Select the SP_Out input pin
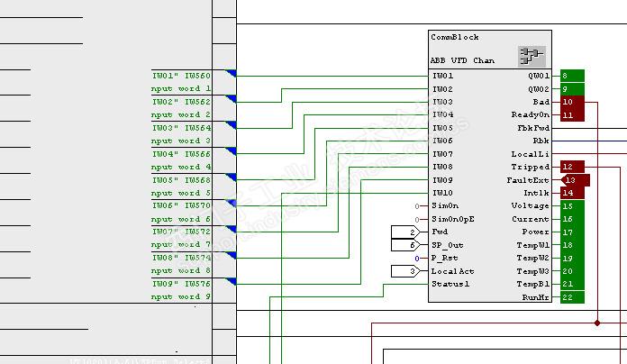The width and height of the screenshot is (627, 364). pyautogui.click(x=448, y=245)
